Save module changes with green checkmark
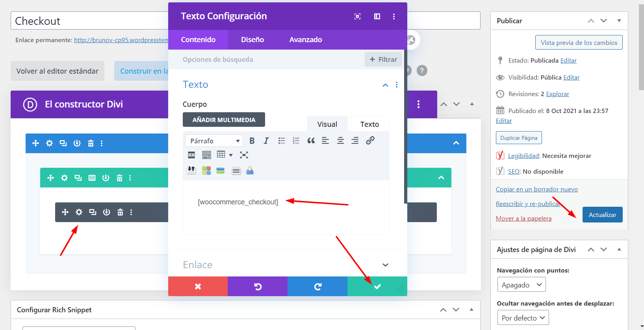 pos(377,286)
